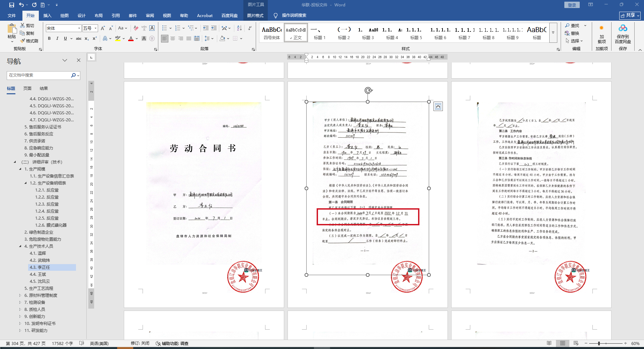Viewport: 644px width, 349px height.
Task: Click the rotate handle above selected picture
Action: (x=368, y=90)
